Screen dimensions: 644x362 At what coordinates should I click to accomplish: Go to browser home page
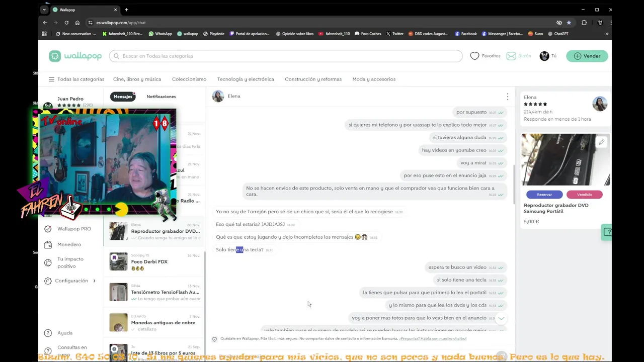pos(77,23)
